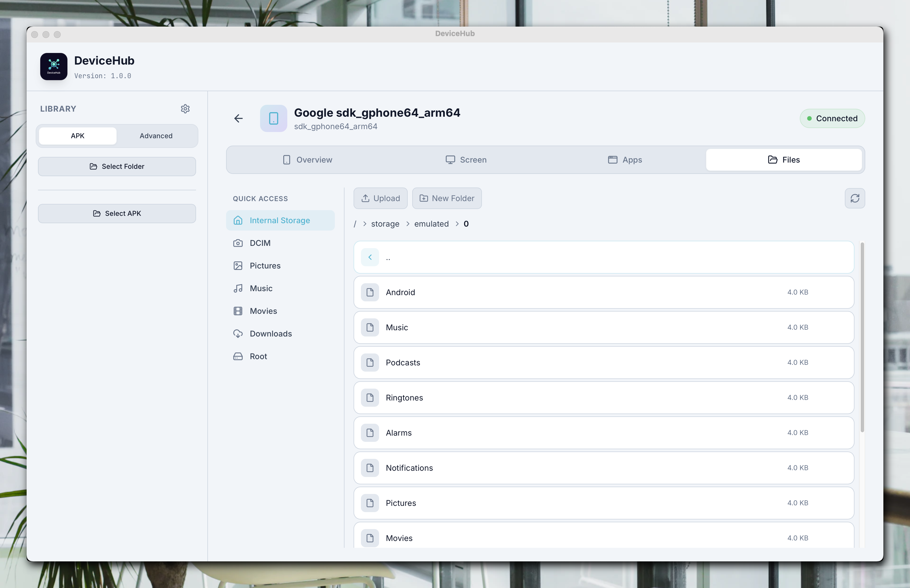Jump to the storage breadcrumb segment
Screen dimensions: 910x588
(385, 224)
